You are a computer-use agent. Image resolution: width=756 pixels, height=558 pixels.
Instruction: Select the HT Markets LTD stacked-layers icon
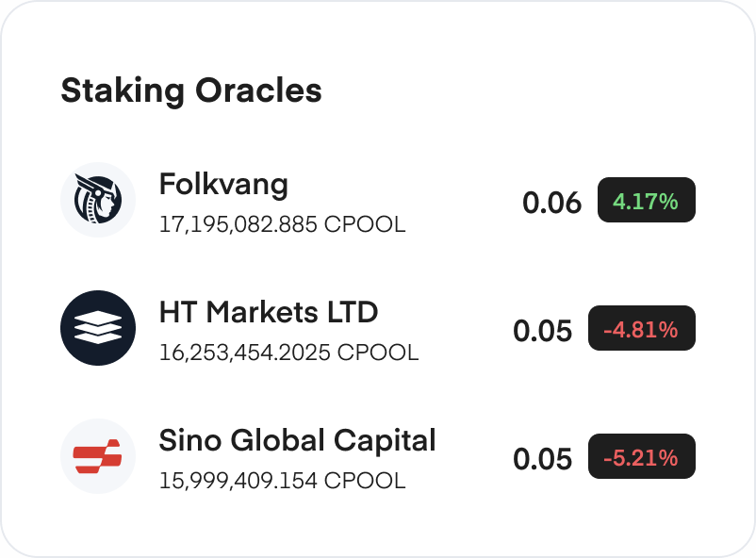click(x=98, y=328)
